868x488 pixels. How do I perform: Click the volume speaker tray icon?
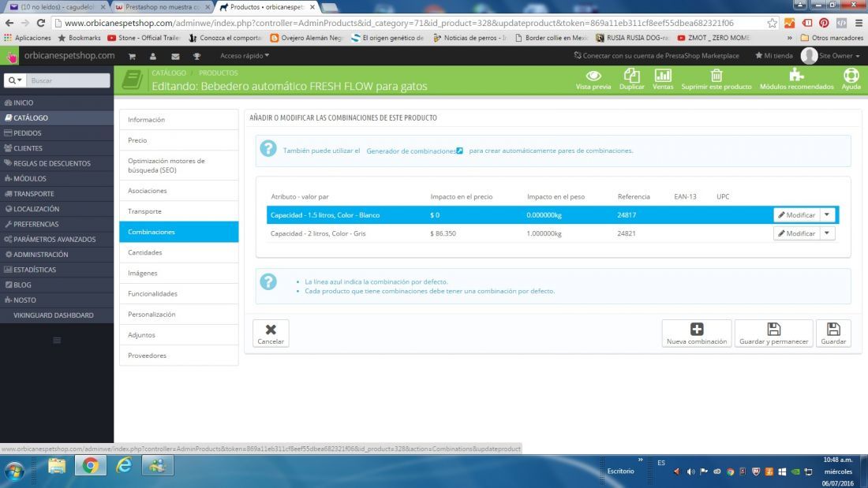(690, 471)
